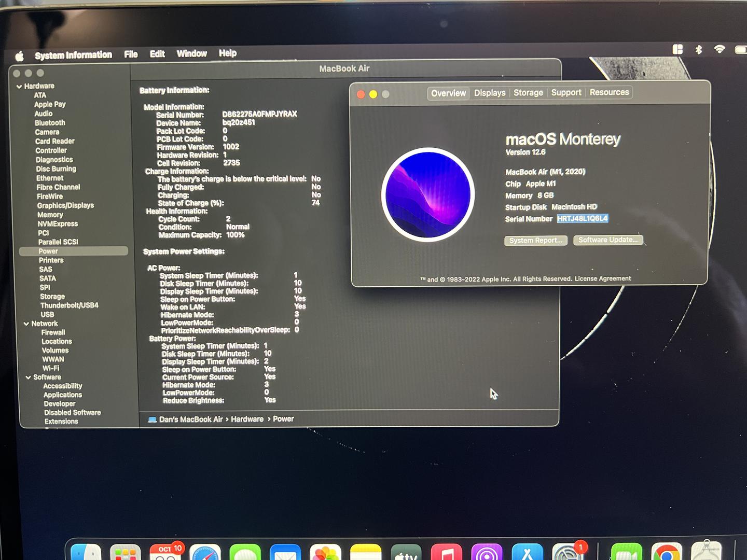The image size is (747, 560).
Task: Select Applications under Software
Action: click(x=63, y=395)
